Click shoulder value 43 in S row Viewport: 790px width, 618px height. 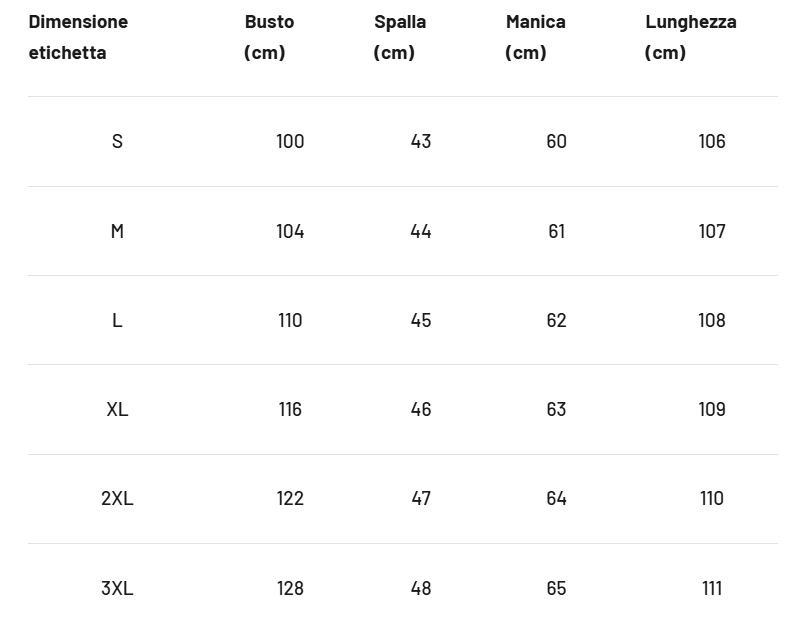[421, 141]
